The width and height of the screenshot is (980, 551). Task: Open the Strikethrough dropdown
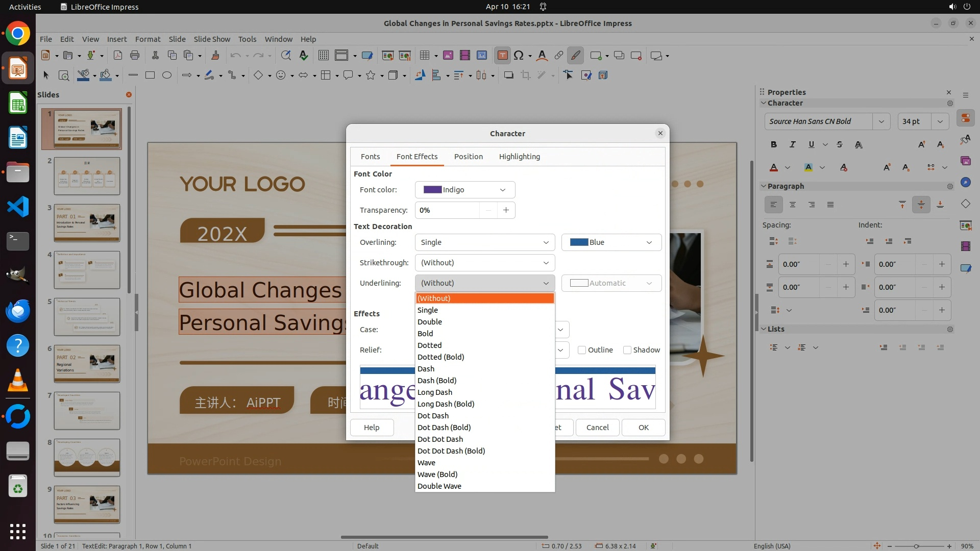coord(484,263)
